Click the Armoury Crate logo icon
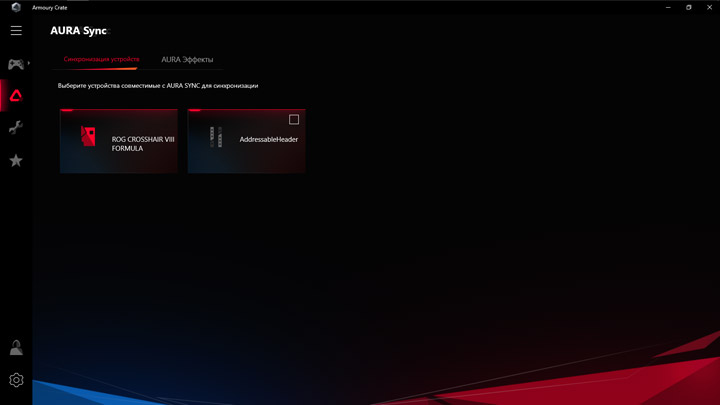The image size is (720, 405). click(x=16, y=7)
